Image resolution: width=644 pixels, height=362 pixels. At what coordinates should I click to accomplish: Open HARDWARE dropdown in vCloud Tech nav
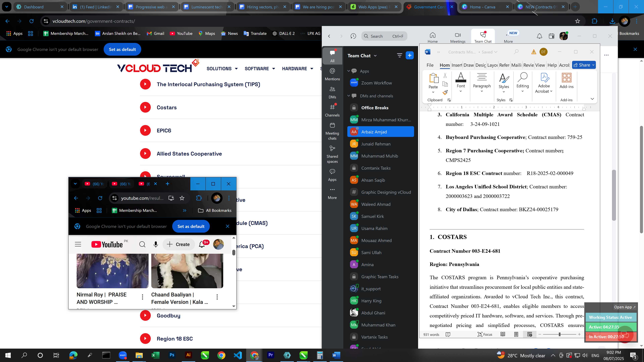tap(298, 68)
